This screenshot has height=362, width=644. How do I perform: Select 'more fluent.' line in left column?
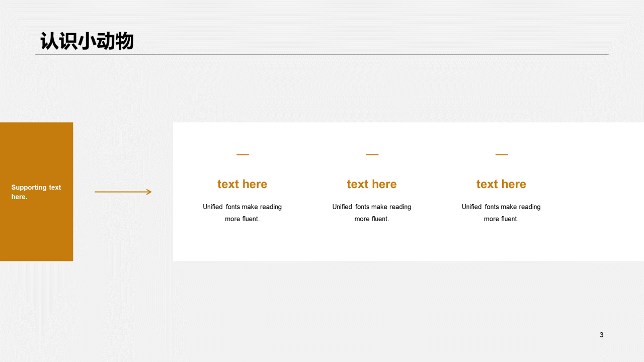click(242, 219)
